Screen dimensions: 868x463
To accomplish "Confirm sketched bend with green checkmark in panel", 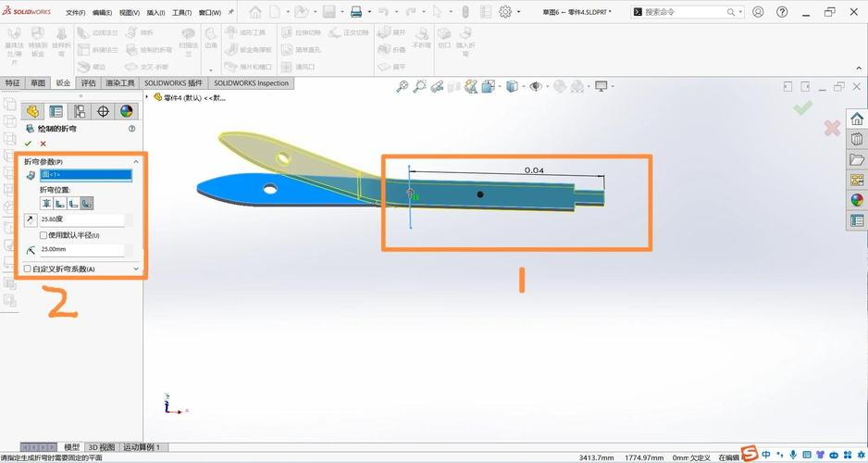I will pyautogui.click(x=29, y=144).
